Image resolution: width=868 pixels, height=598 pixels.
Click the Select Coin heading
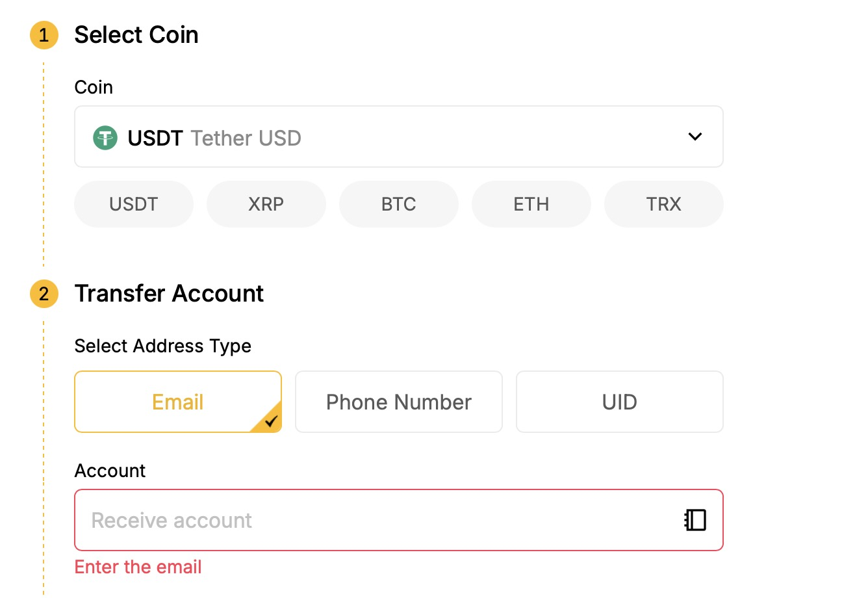point(136,35)
